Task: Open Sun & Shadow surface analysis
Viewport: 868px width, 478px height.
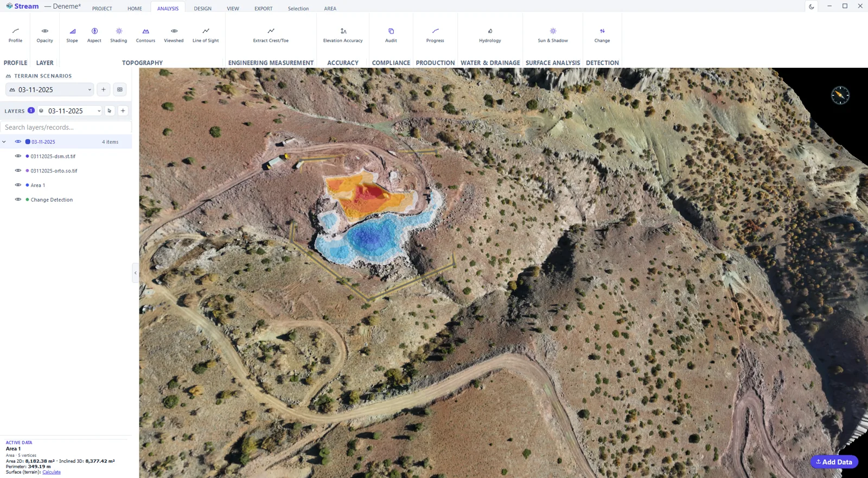Action: point(553,35)
